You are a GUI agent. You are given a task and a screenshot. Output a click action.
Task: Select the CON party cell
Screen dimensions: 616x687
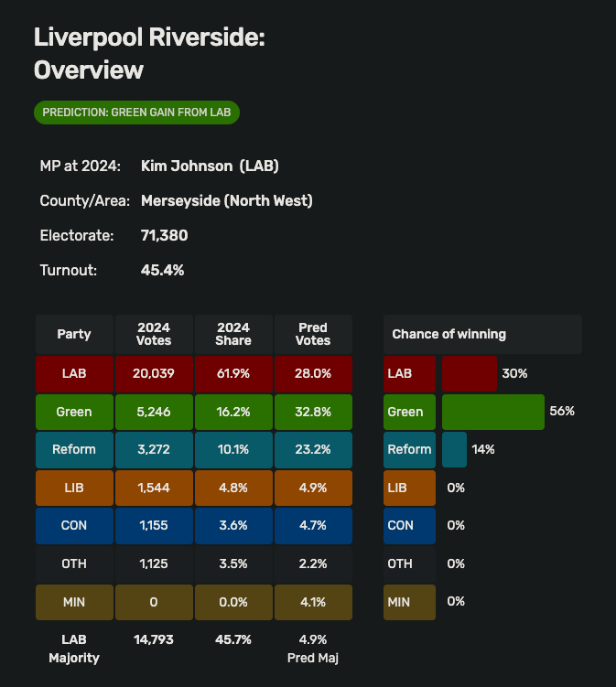click(x=74, y=525)
